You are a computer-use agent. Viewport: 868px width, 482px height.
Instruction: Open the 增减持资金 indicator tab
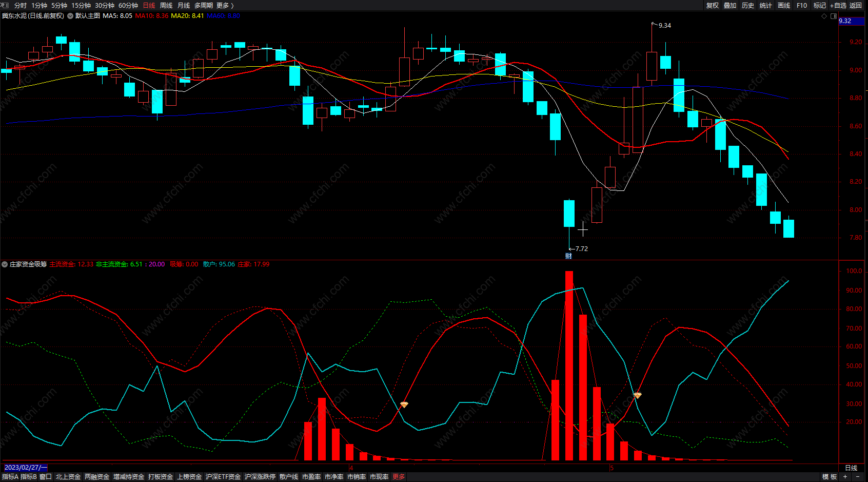129,477
